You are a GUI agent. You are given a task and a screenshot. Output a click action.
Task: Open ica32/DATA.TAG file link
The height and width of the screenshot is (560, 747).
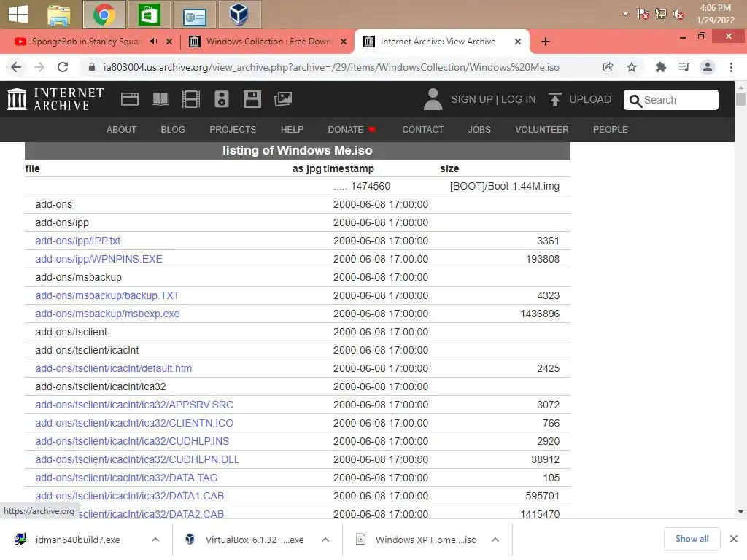126,477
